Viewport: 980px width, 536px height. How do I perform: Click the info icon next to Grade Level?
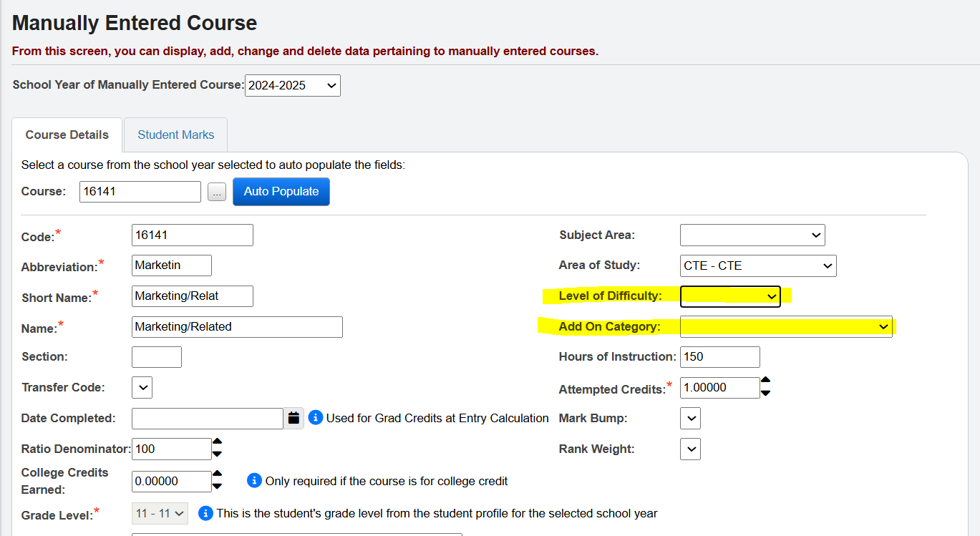[x=205, y=513]
